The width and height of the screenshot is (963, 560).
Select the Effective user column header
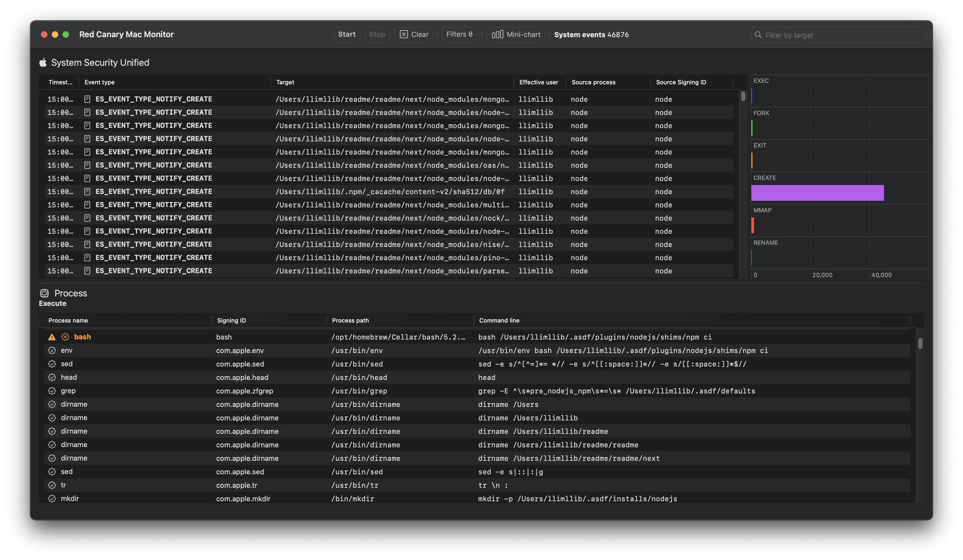pyautogui.click(x=539, y=82)
